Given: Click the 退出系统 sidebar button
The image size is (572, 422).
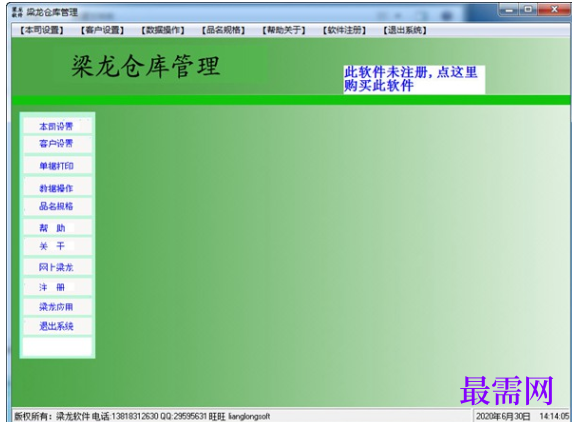Looking at the screenshot, I should pos(57,326).
